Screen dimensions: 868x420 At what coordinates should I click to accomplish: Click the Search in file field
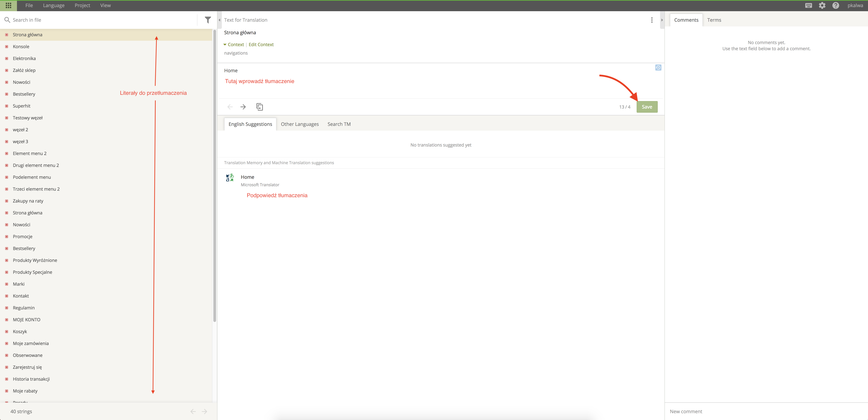point(101,20)
